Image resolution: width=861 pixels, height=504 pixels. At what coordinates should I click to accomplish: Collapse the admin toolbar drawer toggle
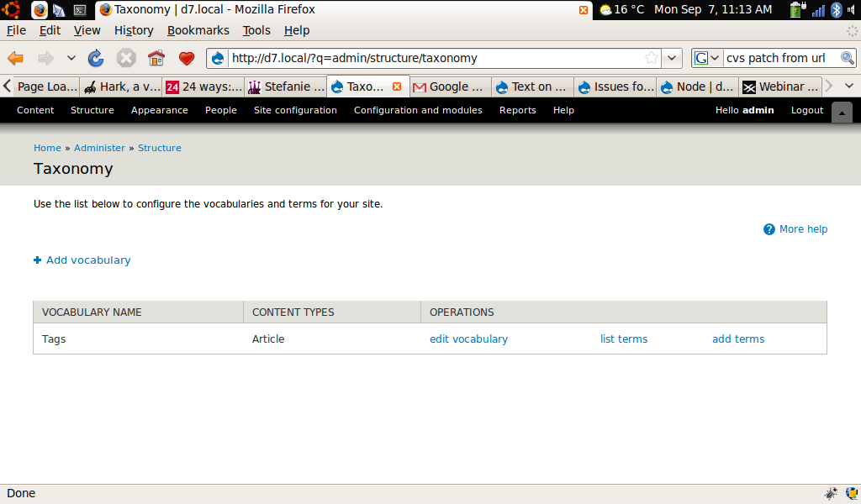point(842,112)
